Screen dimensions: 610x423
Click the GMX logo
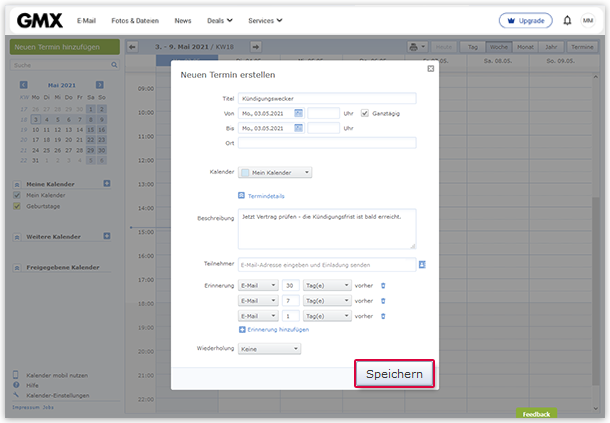click(x=40, y=20)
